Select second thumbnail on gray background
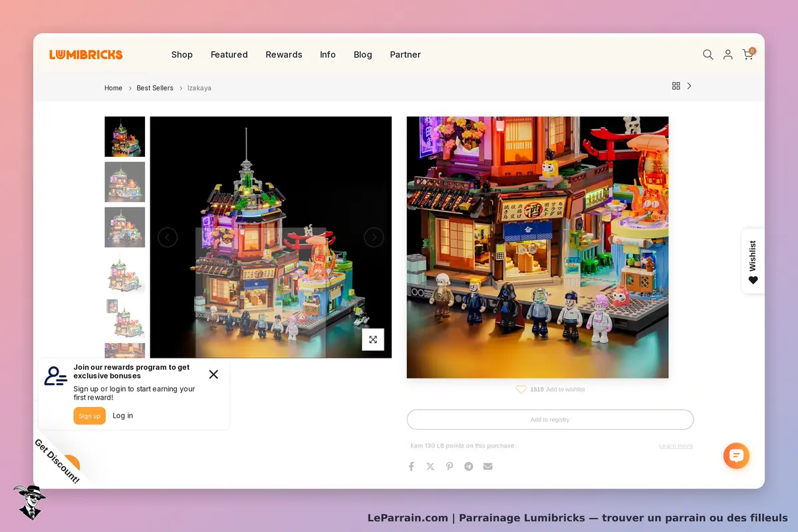This screenshot has height=532, width=798. click(x=125, y=182)
